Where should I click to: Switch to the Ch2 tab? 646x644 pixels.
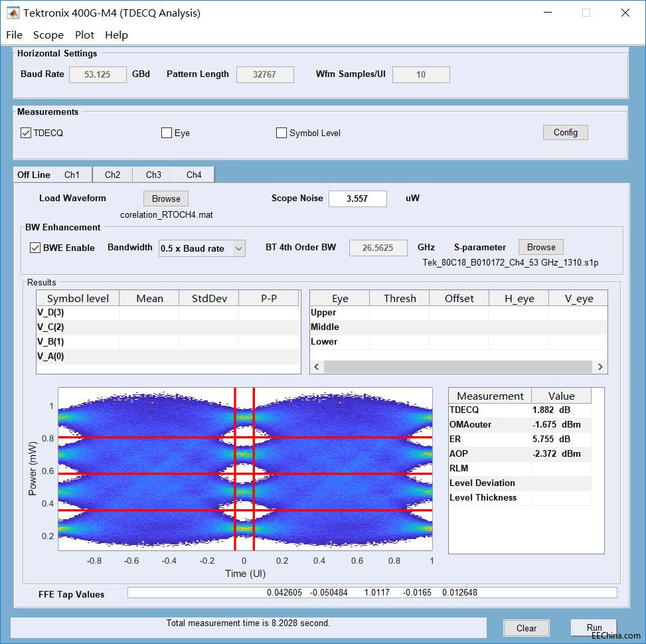coord(112,175)
